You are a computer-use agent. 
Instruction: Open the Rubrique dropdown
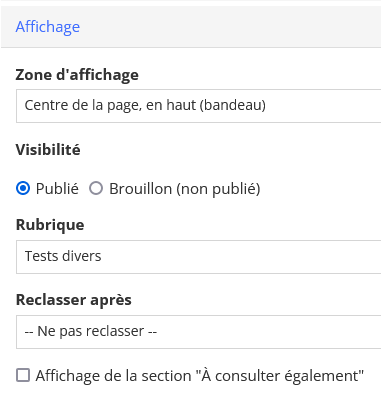(199, 257)
